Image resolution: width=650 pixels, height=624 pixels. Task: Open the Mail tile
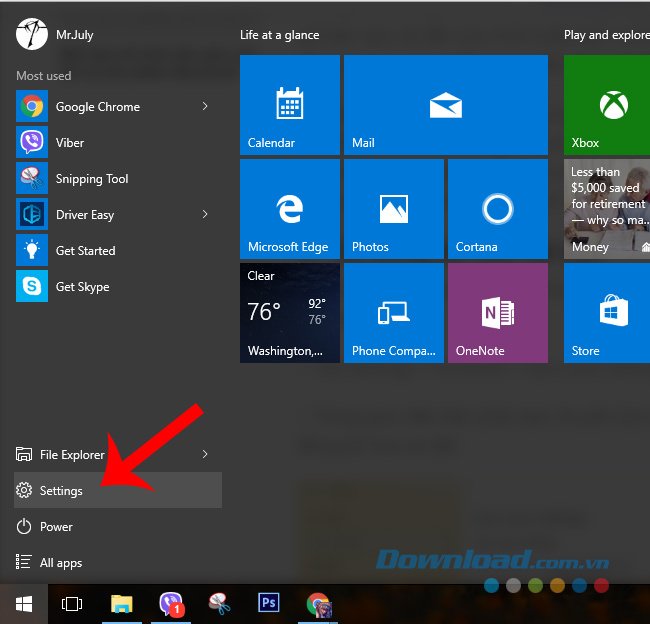[x=445, y=105]
